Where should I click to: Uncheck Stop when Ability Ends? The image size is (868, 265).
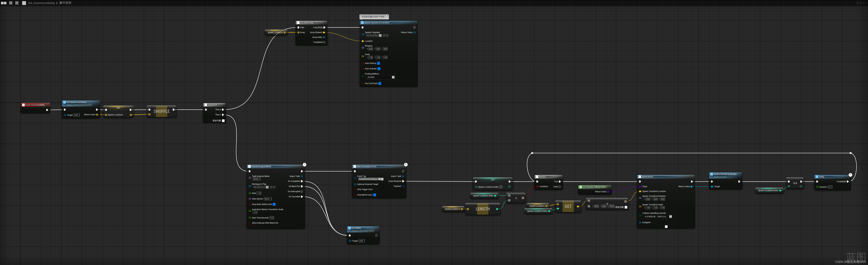tap(274, 204)
